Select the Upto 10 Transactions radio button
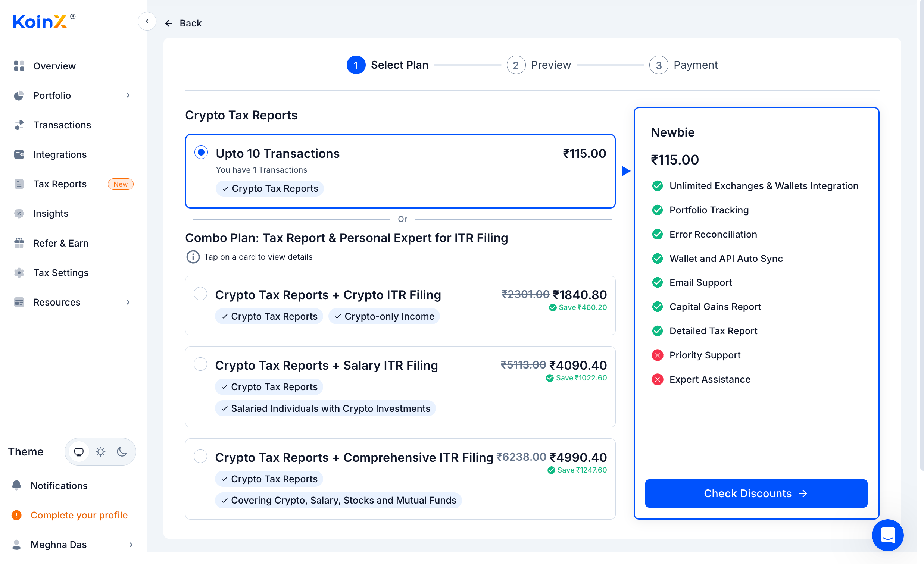The height and width of the screenshot is (564, 924). click(202, 152)
